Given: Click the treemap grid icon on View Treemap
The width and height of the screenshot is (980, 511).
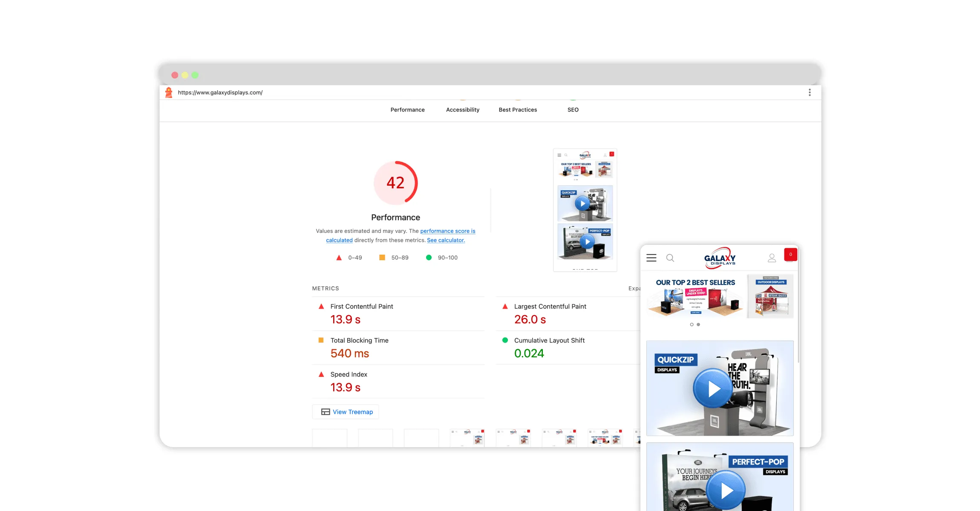Looking at the screenshot, I should coord(326,412).
